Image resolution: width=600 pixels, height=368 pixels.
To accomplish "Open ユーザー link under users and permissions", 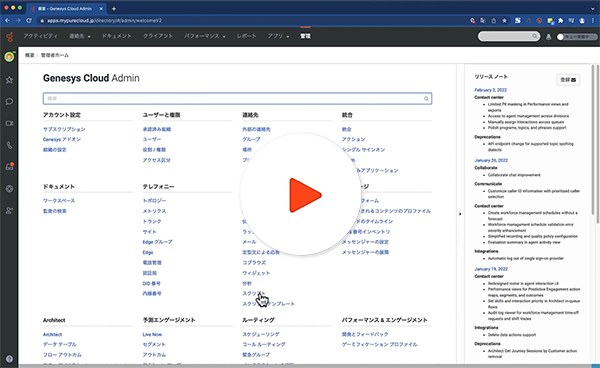I will pyautogui.click(x=152, y=140).
